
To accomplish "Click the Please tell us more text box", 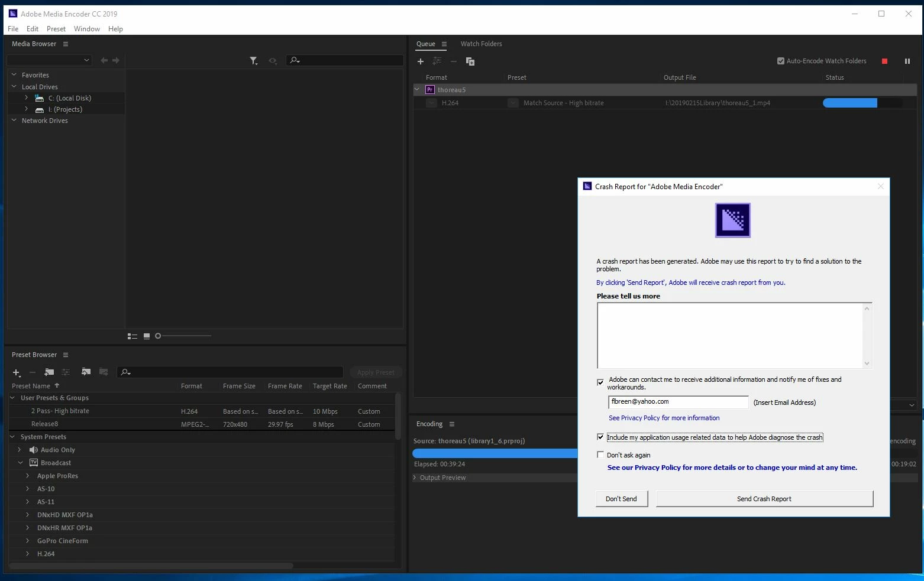I will pos(734,335).
